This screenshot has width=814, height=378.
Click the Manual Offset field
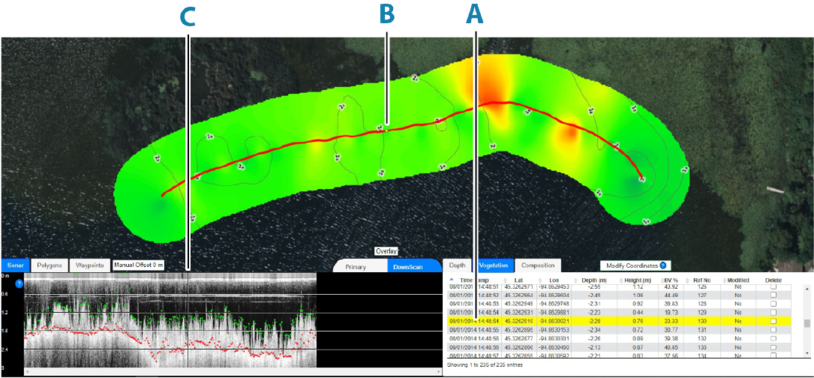pyautogui.click(x=139, y=265)
